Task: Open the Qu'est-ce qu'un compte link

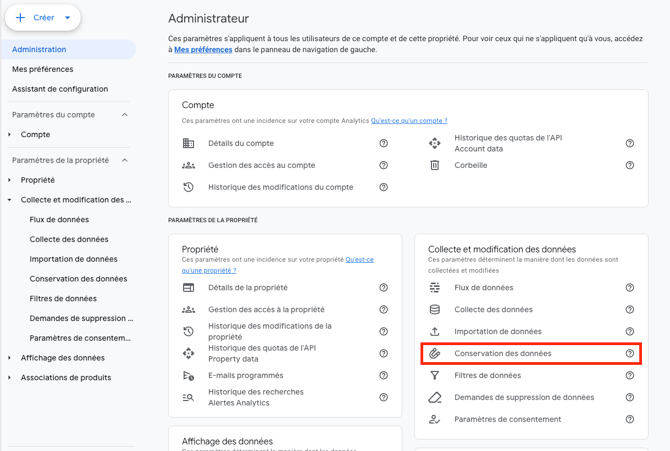Action: [x=409, y=121]
